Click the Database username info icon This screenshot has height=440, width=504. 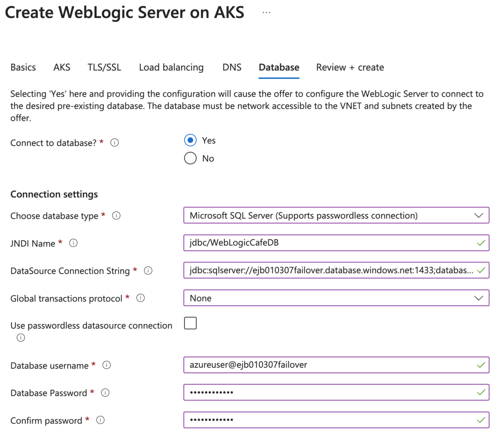(x=107, y=365)
